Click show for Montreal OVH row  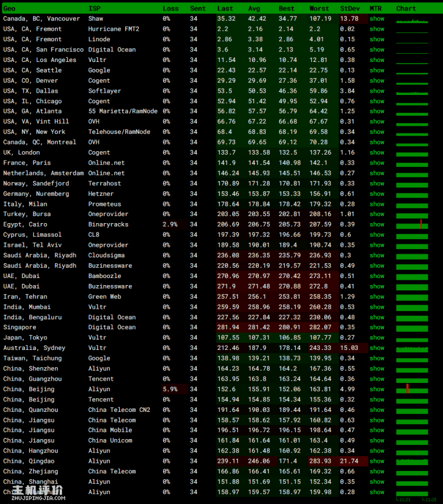click(x=377, y=142)
